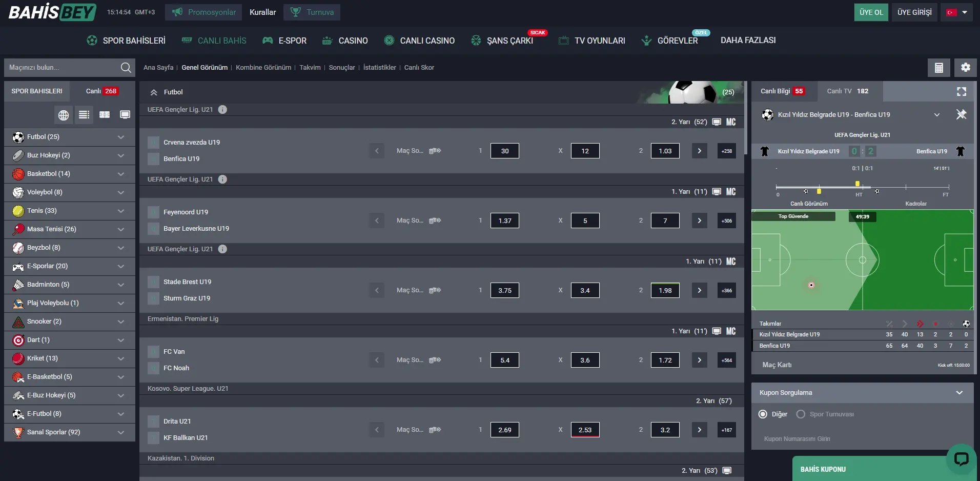This screenshot has width=980, height=481.
Task: Toggle favorite box for Crvena zvezda U19
Action: [153, 143]
